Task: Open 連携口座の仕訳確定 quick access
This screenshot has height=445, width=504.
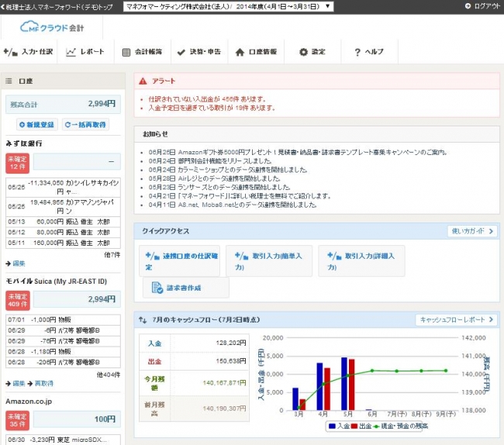Action: pos(178,261)
